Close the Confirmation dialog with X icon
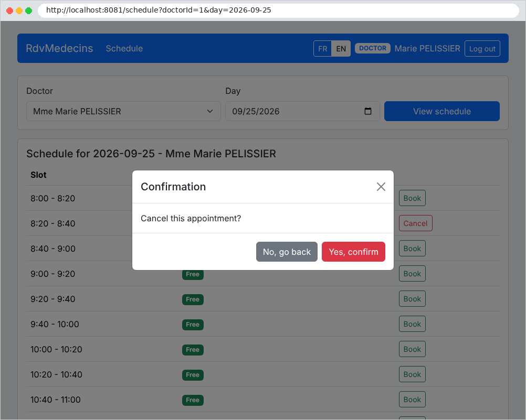Viewport: 526px width, 420px height. click(381, 187)
